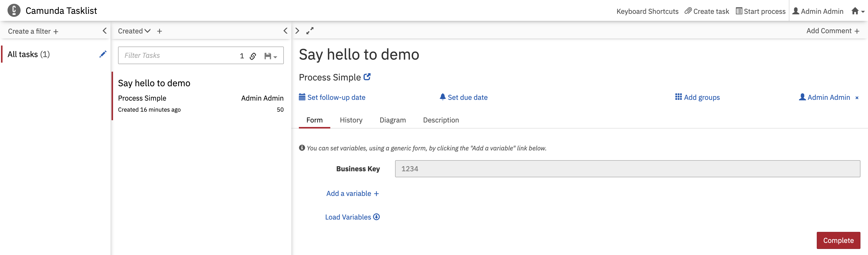Viewport: 868px width, 255px height.
Task: Toggle fullscreen task view with expand arrows icon
Action: [x=310, y=31]
